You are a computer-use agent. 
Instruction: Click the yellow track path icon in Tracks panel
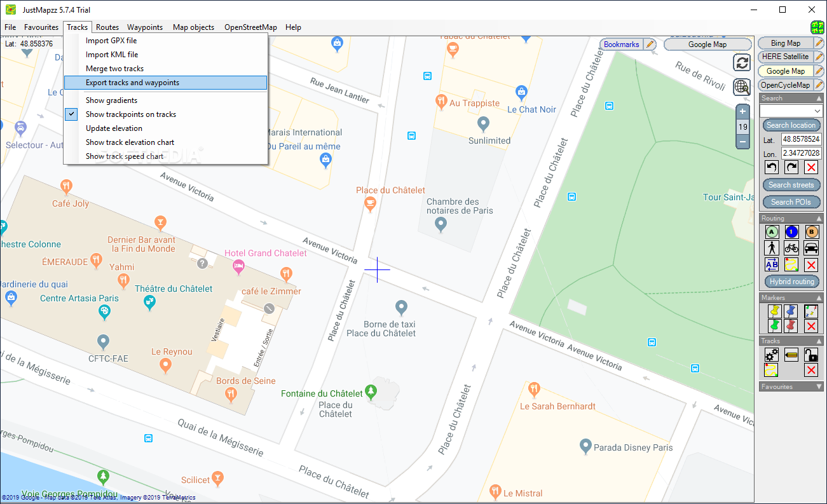click(x=772, y=370)
